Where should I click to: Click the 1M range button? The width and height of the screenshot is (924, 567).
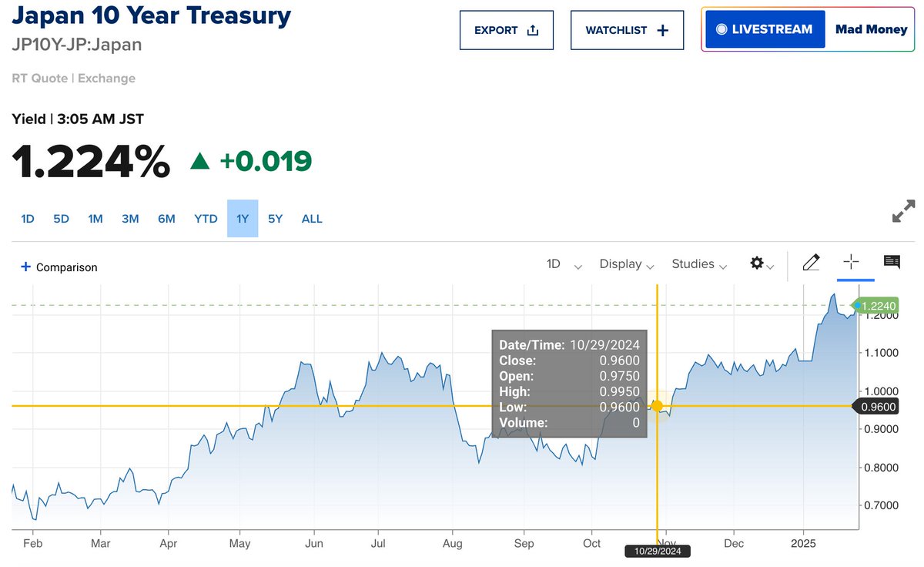click(x=95, y=219)
